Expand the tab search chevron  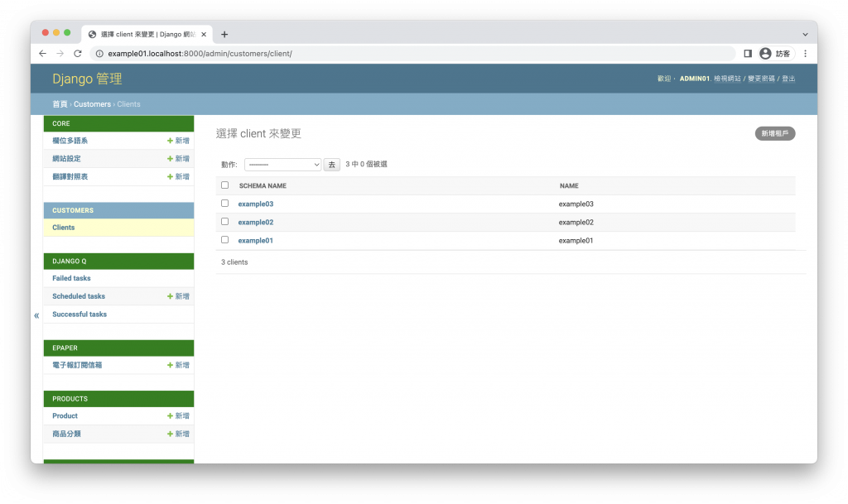click(x=805, y=35)
